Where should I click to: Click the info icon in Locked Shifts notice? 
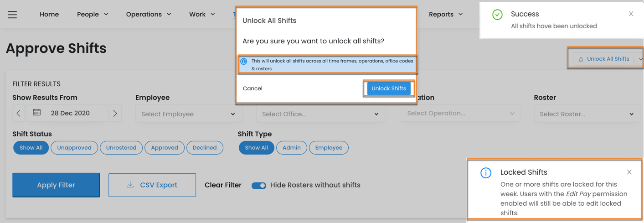(486, 173)
